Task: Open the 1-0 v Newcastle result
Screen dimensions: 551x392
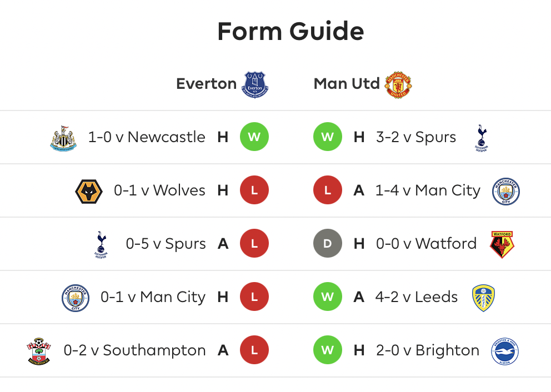Action: 147,137
